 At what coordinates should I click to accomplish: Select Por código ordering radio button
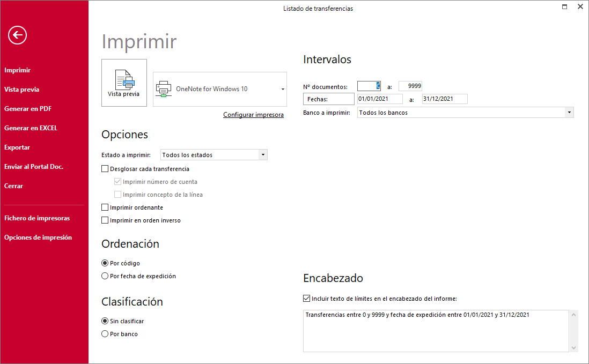(105, 263)
